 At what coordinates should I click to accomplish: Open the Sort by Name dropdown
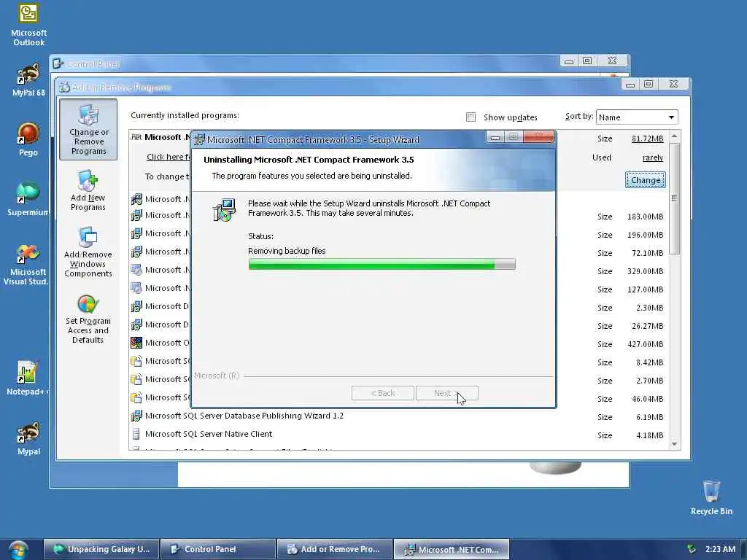pos(637,117)
